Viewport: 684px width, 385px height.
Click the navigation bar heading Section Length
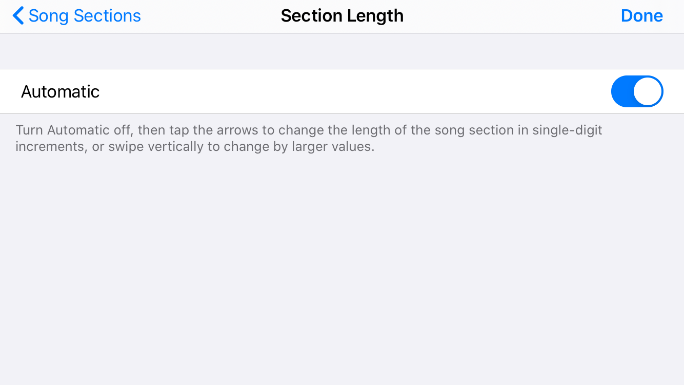pos(342,16)
